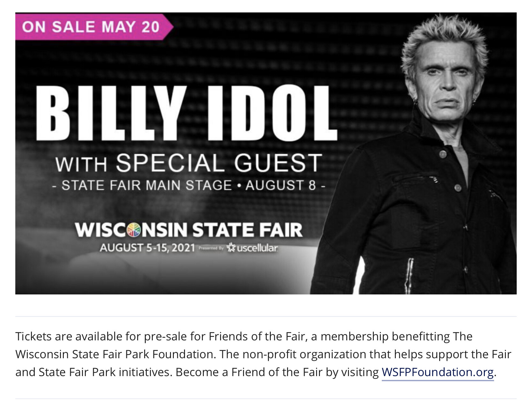The height and width of the screenshot is (408, 532).
Task: Click the US Cellular star icon
Action: tap(231, 248)
